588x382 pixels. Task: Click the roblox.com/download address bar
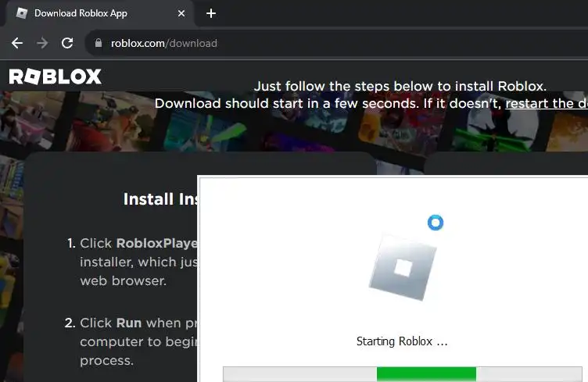click(x=338, y=43)
